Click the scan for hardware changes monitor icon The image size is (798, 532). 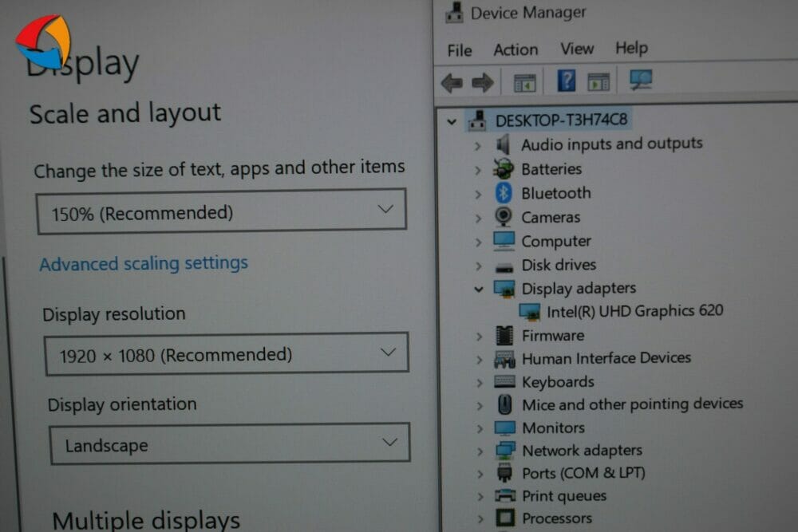coord(641,80)
